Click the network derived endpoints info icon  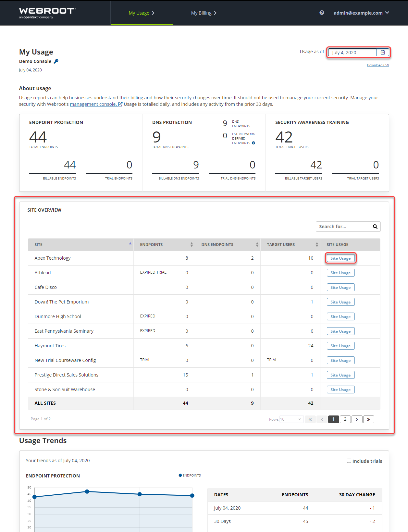[253, 143]
